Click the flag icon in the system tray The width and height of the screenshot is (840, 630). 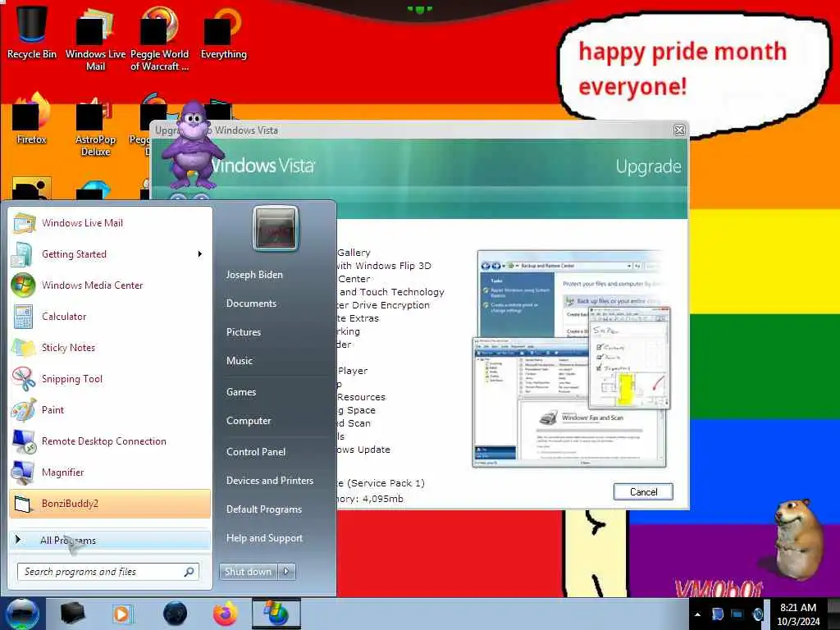point(717,614)
